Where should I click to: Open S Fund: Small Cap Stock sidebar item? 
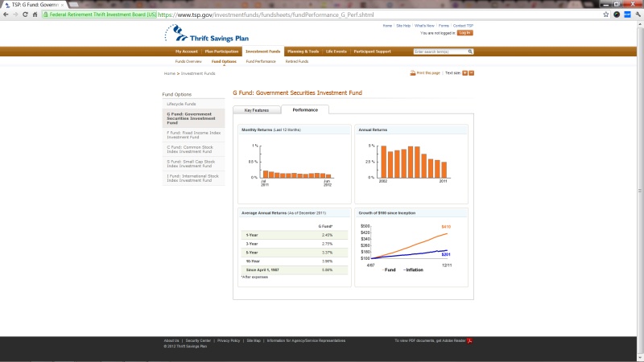pos(193,163)
